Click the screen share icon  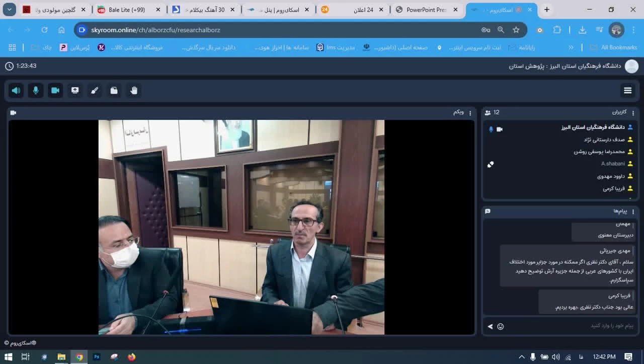tap(75, 91)
